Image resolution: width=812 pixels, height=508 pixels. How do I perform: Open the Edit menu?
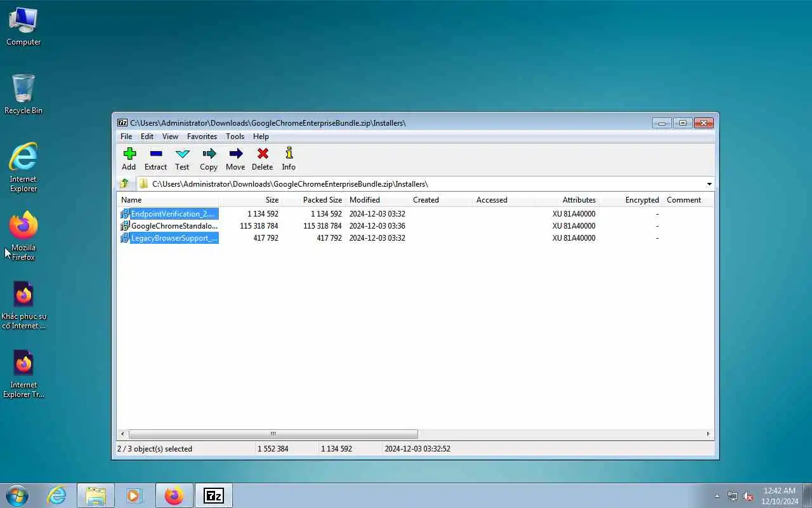tap(147, 137)
